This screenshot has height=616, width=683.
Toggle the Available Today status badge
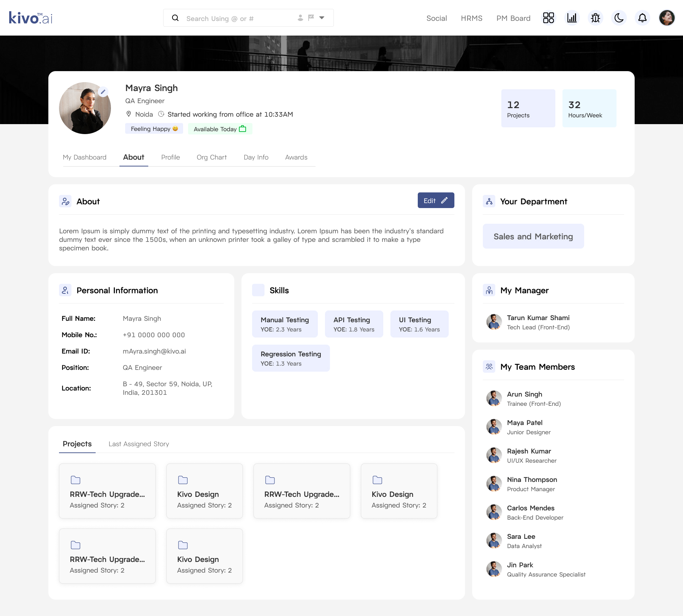(x=220, y=129)
